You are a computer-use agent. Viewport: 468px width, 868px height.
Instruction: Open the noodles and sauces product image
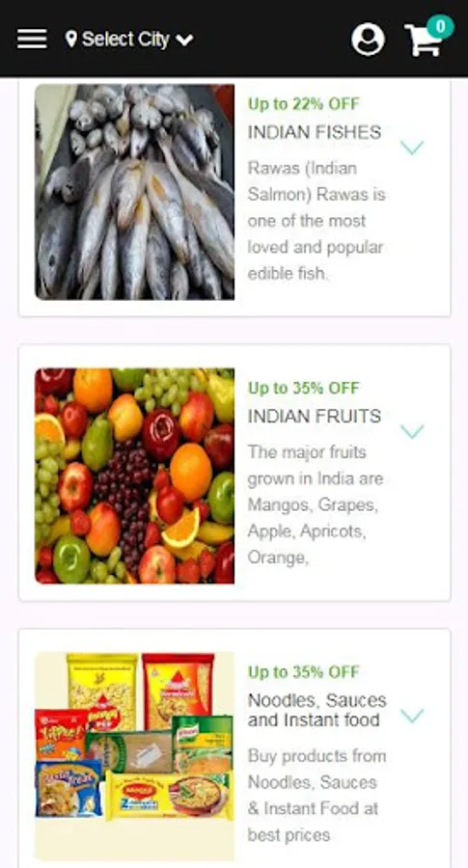coord(134,757)
